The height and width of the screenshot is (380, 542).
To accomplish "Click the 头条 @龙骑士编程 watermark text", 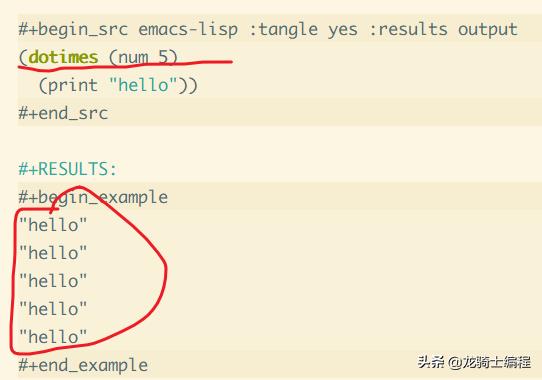I will click(x=474, y=362).
